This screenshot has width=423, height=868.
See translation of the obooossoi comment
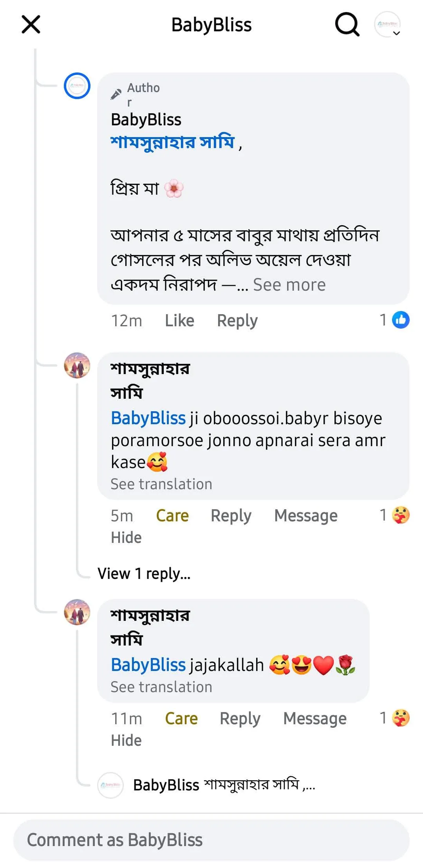[161, 484]
